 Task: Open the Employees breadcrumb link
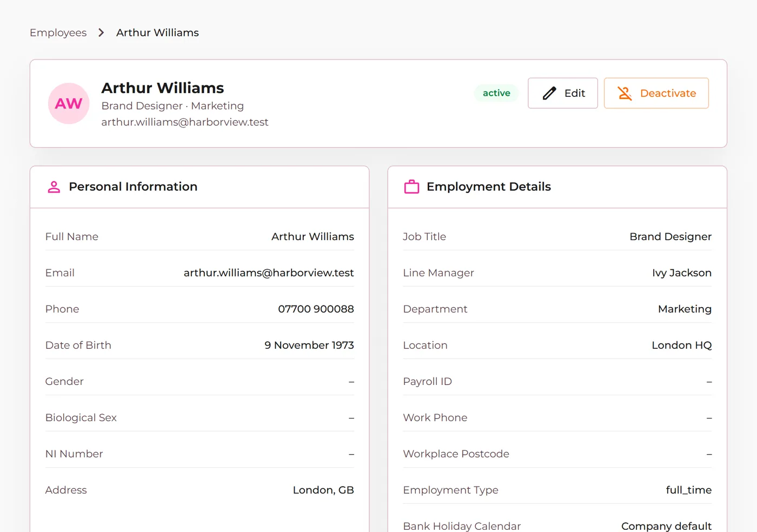58,33
